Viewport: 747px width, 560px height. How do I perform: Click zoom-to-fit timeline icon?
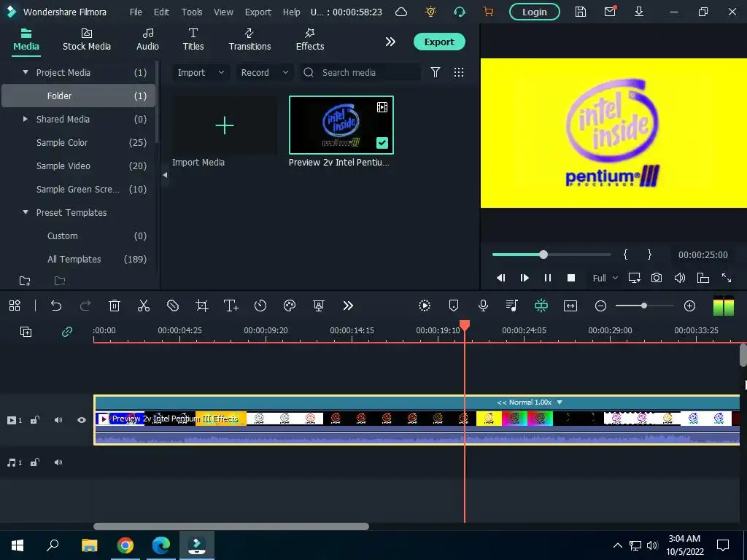[x=570, y=306]
